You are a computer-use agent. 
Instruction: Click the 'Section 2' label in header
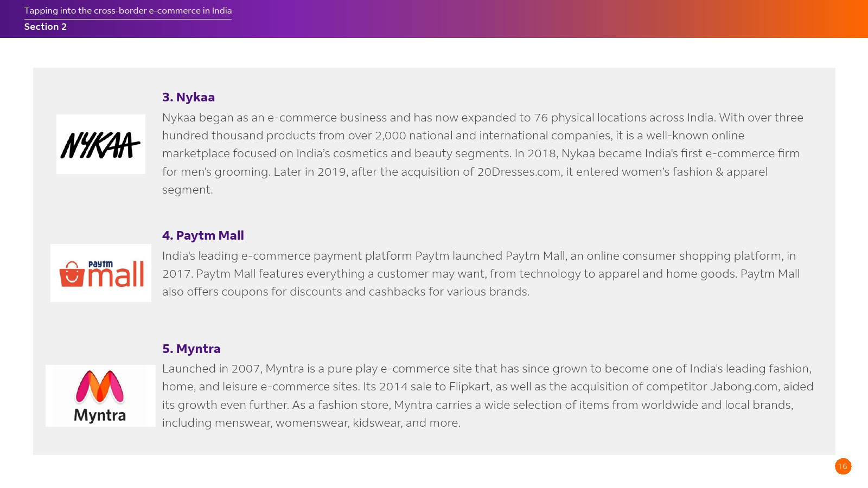point(46,27)
